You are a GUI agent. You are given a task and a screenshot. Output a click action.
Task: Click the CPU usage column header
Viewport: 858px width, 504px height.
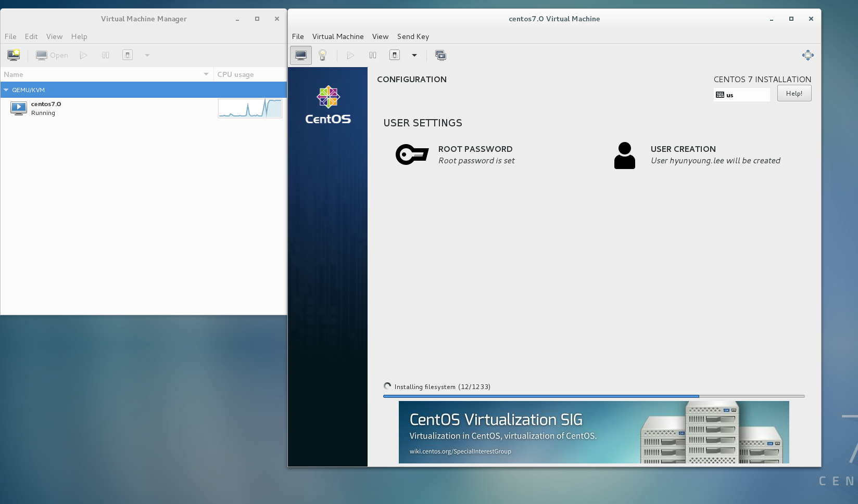tap(250, 74)
